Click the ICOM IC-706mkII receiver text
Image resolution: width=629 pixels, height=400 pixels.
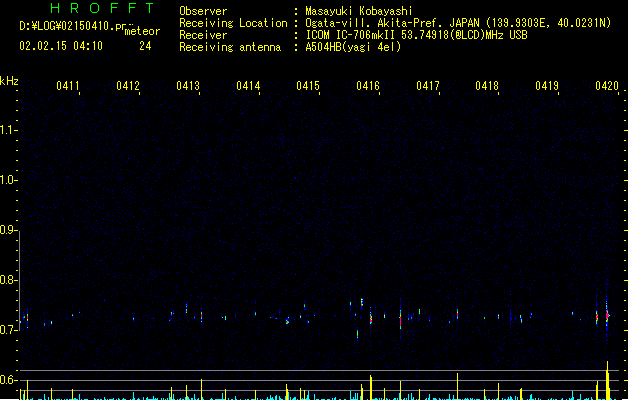click(x=416, y=35)
